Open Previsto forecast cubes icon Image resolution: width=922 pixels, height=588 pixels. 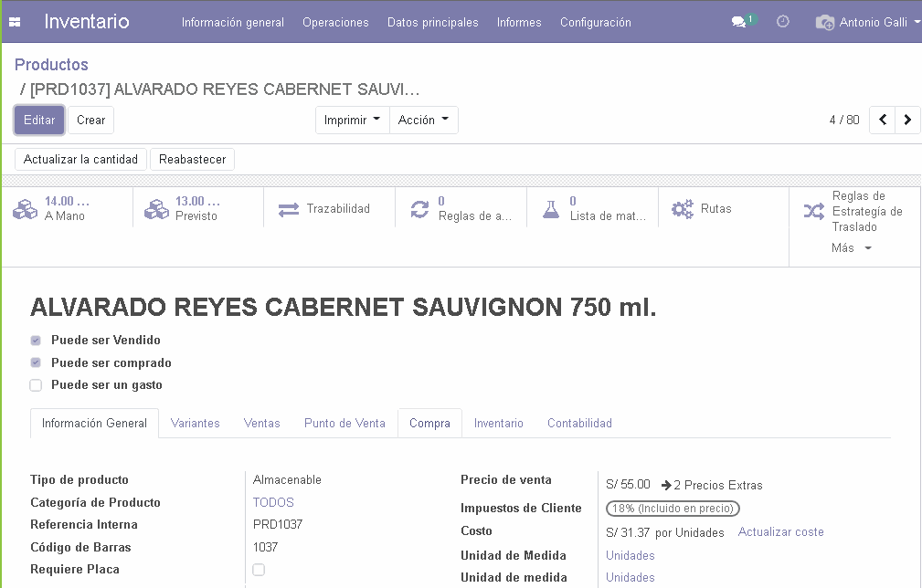tap(157, 209)
